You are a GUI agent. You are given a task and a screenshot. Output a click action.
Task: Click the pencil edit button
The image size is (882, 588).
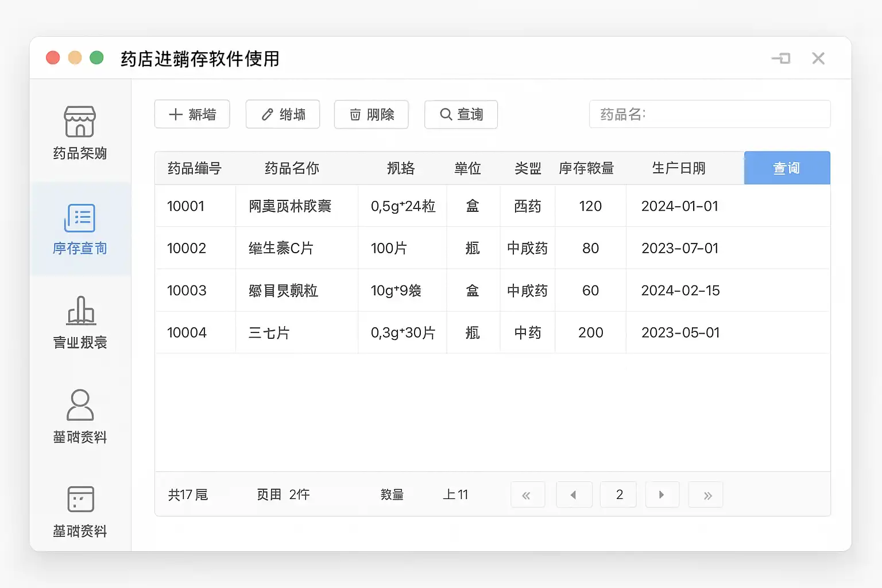(283, 114)
